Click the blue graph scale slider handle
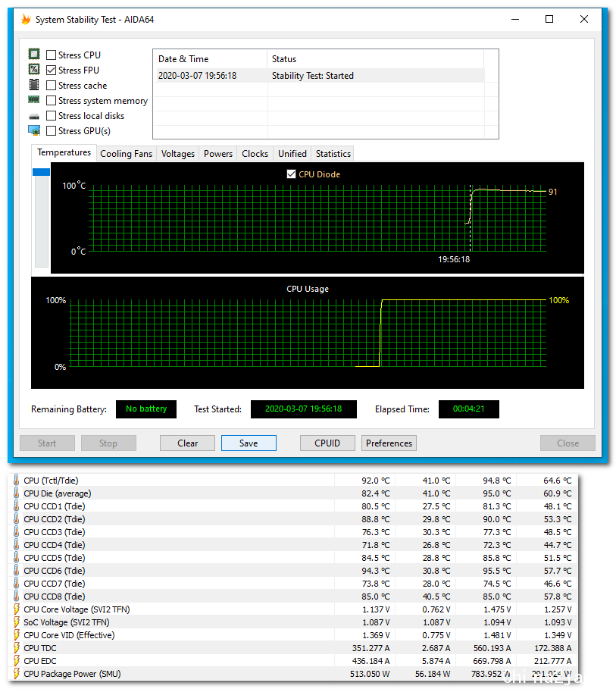Screen dimensions: 616x689 pos(42,172)
